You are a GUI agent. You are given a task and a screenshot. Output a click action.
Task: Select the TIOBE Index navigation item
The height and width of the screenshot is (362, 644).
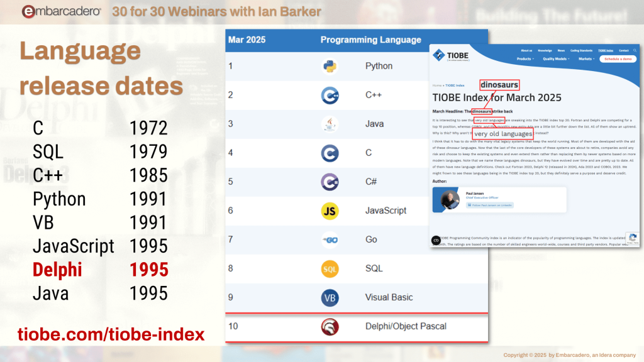606,50
